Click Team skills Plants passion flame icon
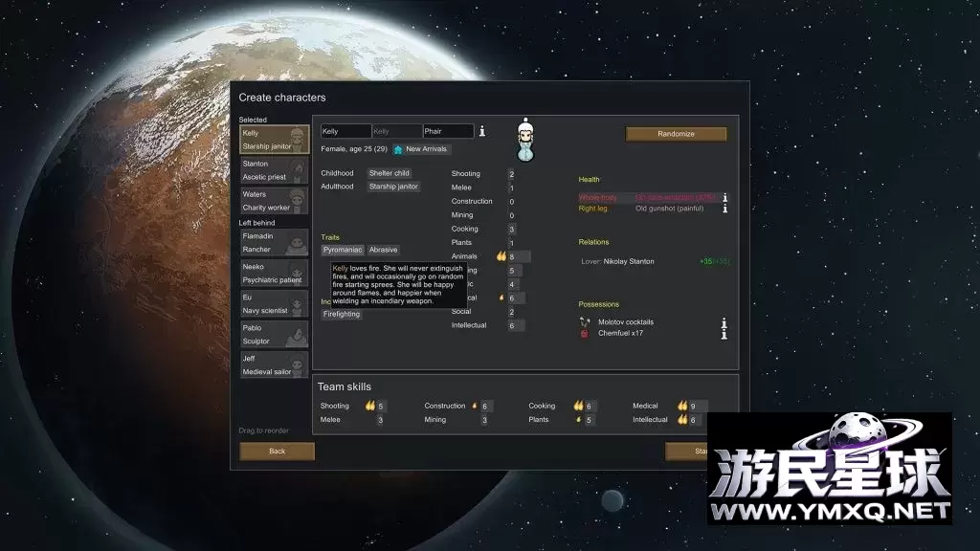 579,420
